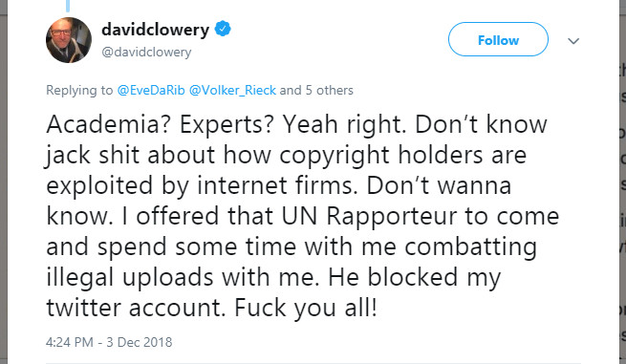This screenshot has width=626, height=364.
Task: Click the blue verified badge checkmark
Action: click(x=223, y=29)
